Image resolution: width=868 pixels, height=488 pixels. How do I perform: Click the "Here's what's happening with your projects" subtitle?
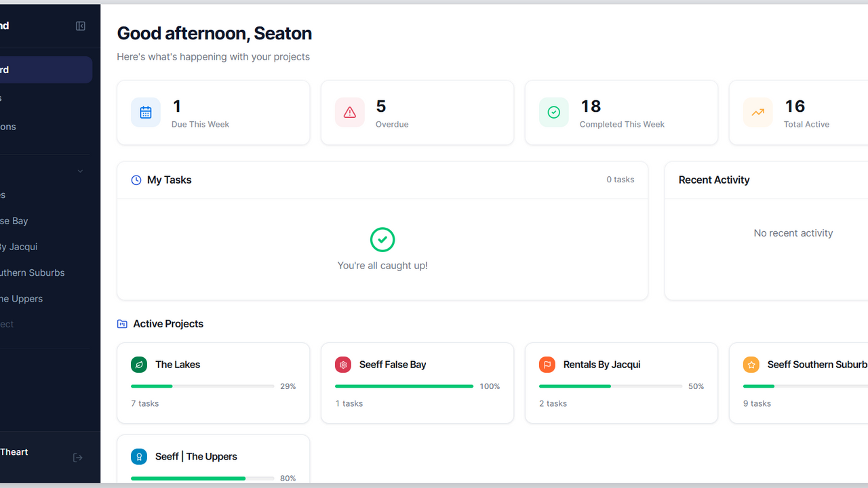(214, 57)
